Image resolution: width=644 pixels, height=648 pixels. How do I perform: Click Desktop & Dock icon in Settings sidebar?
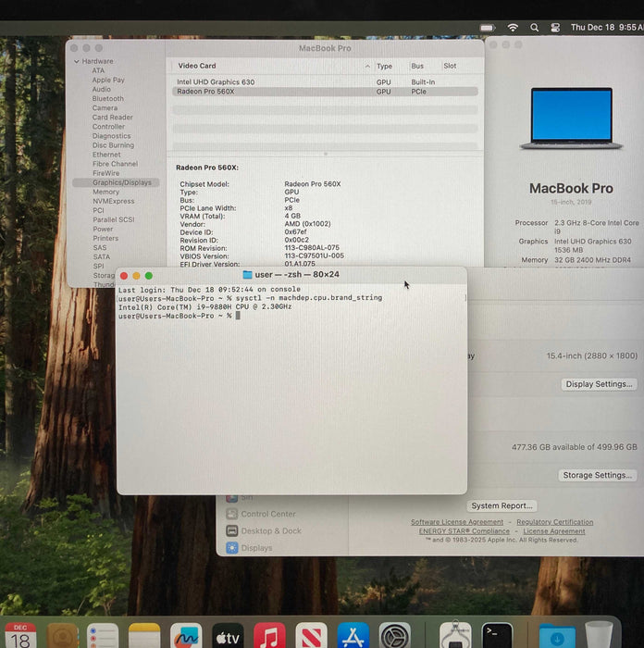[231, 530]
